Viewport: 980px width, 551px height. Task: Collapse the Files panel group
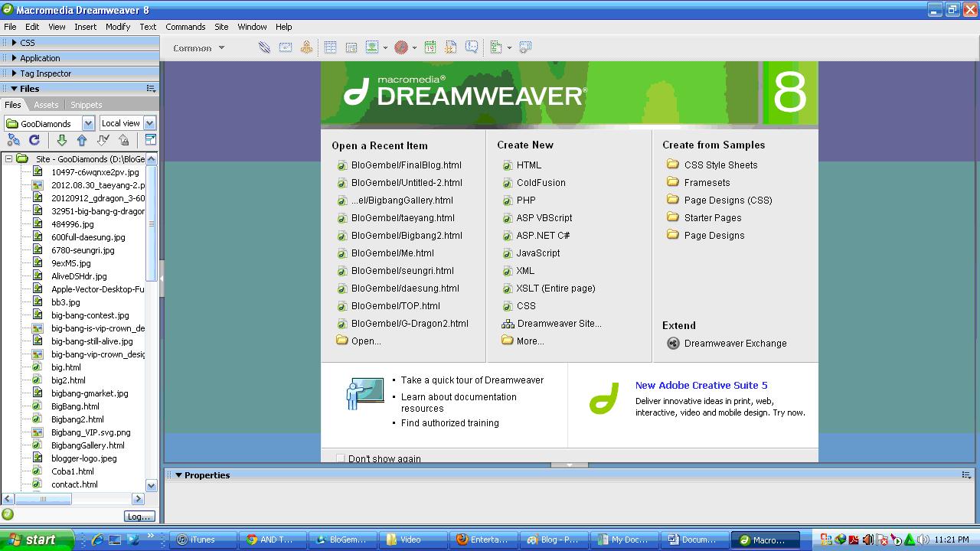tap(14, 89)
